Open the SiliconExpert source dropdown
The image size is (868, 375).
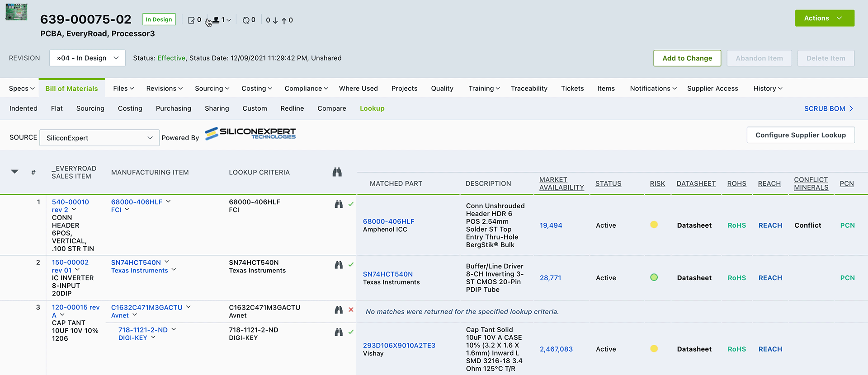point(99,138)
